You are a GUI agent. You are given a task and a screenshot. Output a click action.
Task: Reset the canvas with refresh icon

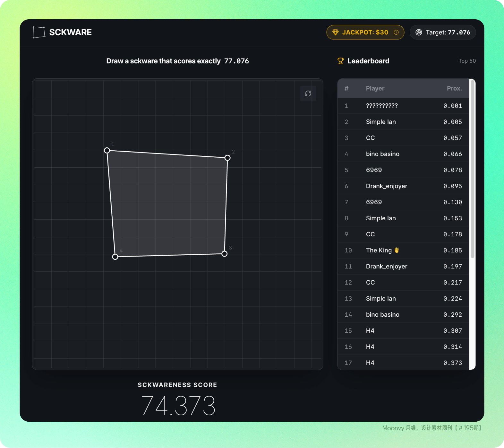click(x=308, y=93)
